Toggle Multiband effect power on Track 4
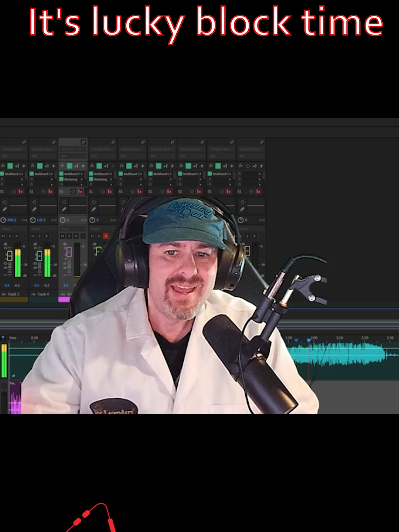 pyautogui.click(x=32, y=174)
